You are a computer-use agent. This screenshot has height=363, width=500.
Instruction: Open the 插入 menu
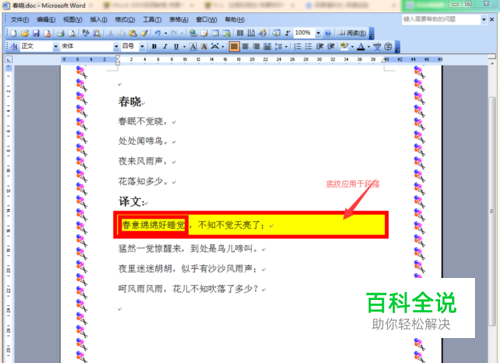click(x=98, y=20)
